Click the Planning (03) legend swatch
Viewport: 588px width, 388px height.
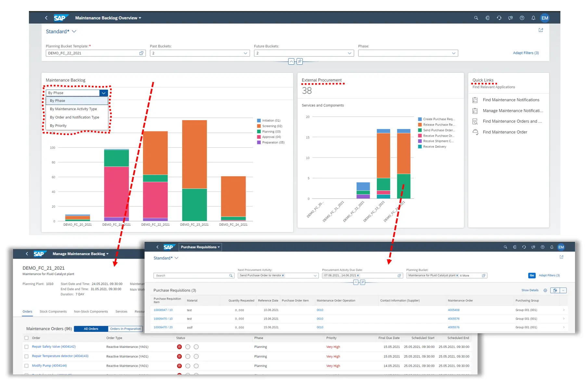tap(259, 131)
